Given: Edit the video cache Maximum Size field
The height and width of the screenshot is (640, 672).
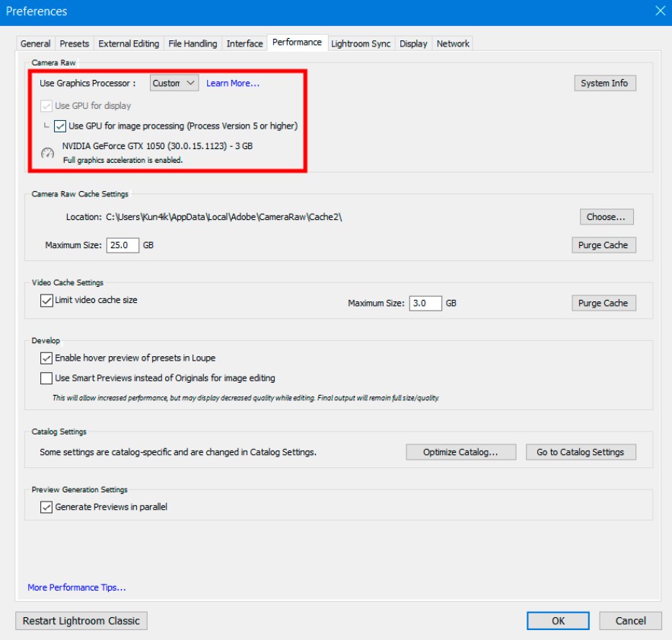Looking at the screenshot, I should coord(425,303).
